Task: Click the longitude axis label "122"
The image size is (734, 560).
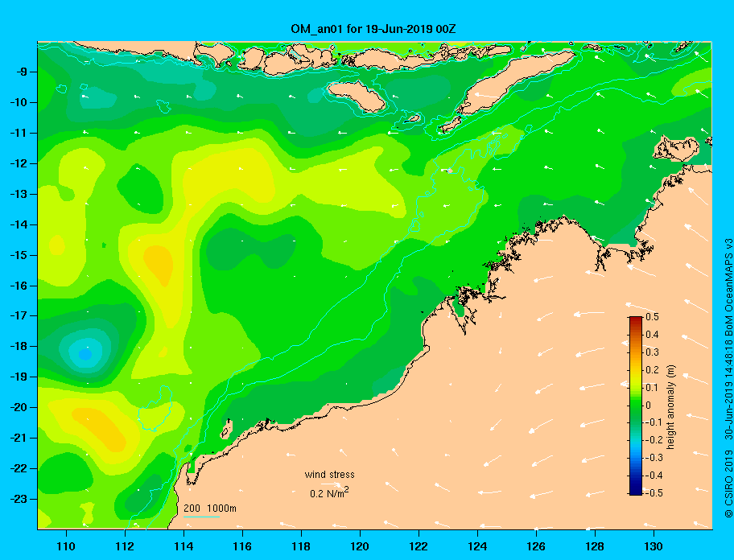Action: (419, 546)
